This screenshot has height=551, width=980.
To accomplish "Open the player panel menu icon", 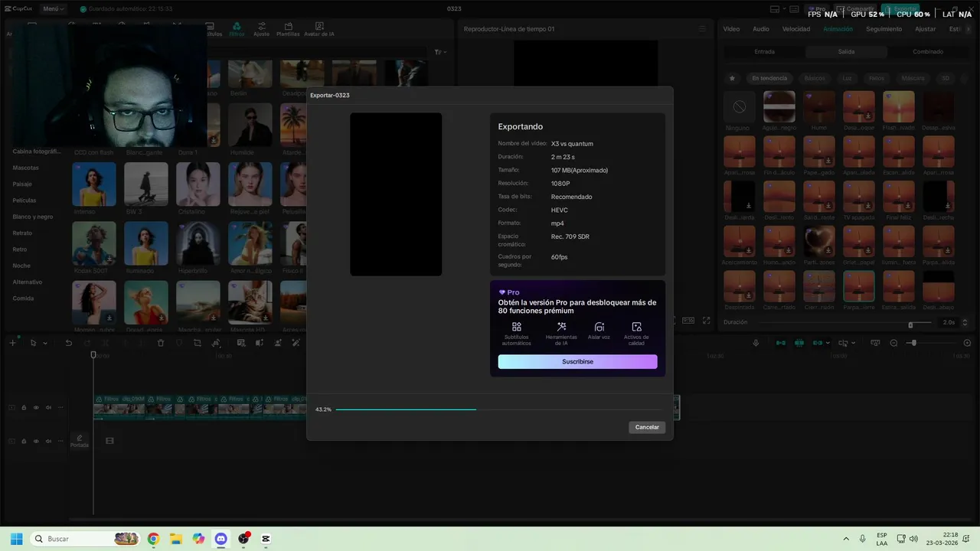I will pyautogui.click(x=702, y=29).
